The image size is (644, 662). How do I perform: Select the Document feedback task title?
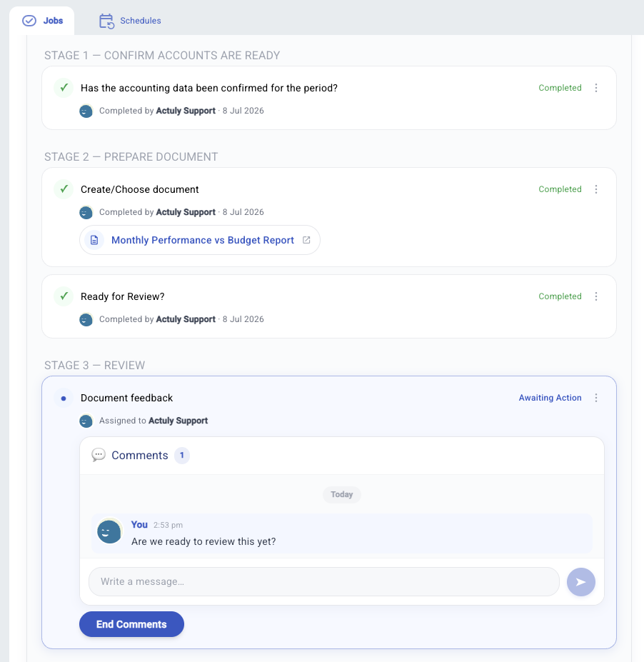(x=126, y=398)
